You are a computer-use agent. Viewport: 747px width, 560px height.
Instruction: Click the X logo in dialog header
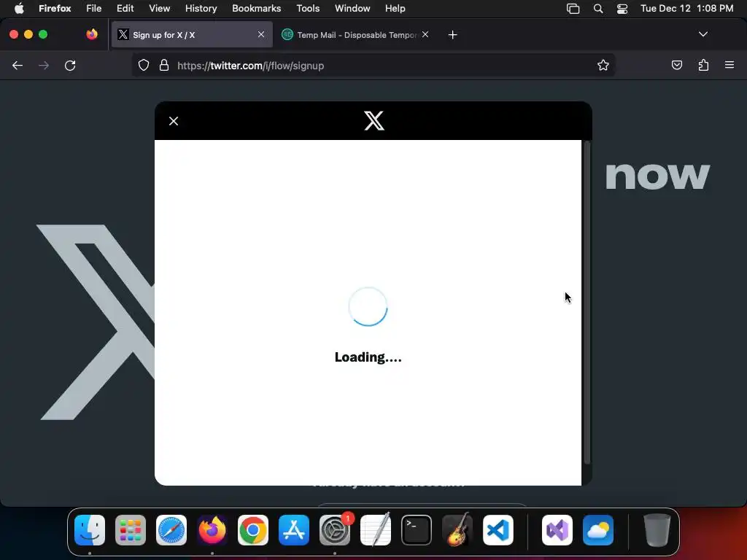pyautogui.click(x=374, y=120)
